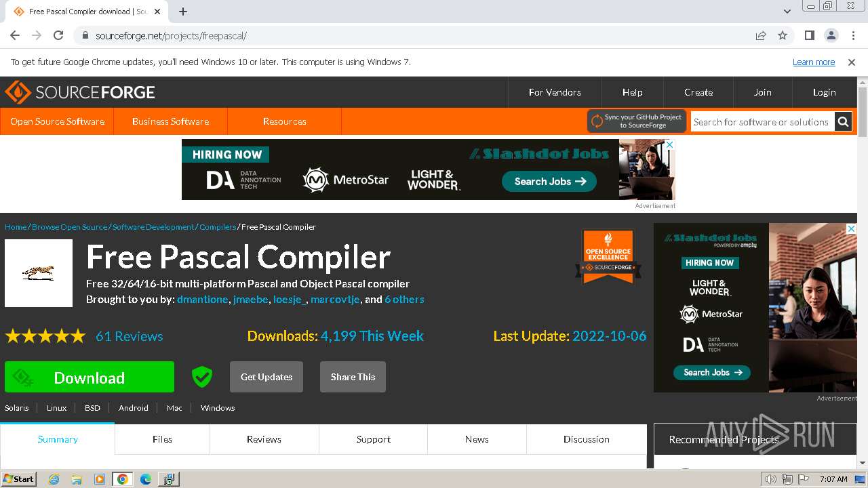Click the jmaebe contributor link
Viewport: 868px width, 488px height.
tap(250, 300)
